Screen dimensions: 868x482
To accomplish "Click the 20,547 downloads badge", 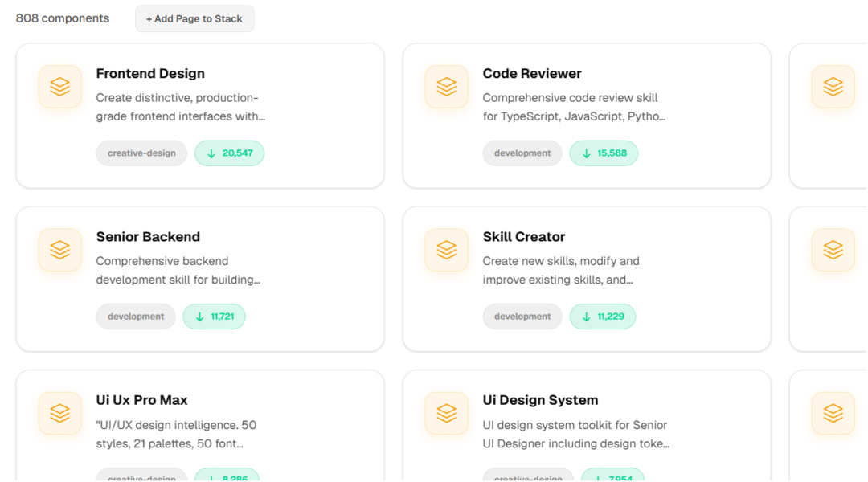I will click(x=229, y=153).
